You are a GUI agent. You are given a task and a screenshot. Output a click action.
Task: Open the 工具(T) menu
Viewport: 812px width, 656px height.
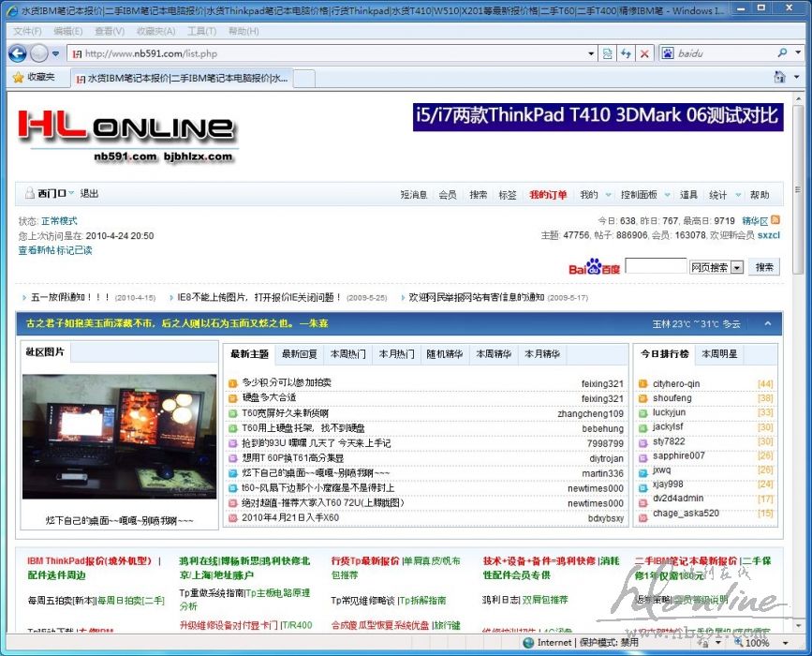click(200, 31)
